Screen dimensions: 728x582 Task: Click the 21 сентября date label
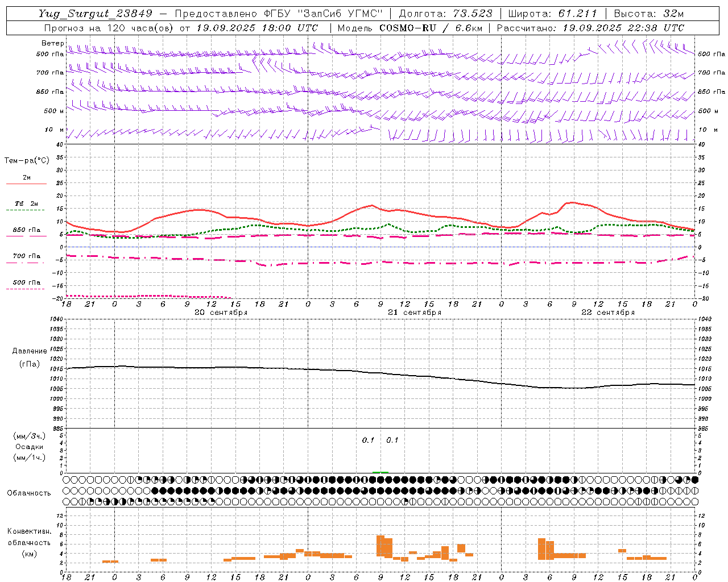pos(415,313)
